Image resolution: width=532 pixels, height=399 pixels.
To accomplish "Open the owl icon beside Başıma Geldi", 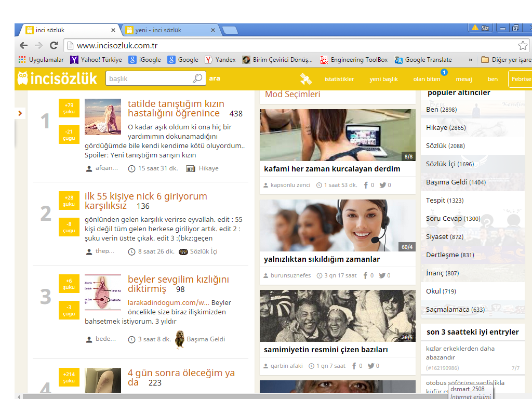I will coord(180,339).
